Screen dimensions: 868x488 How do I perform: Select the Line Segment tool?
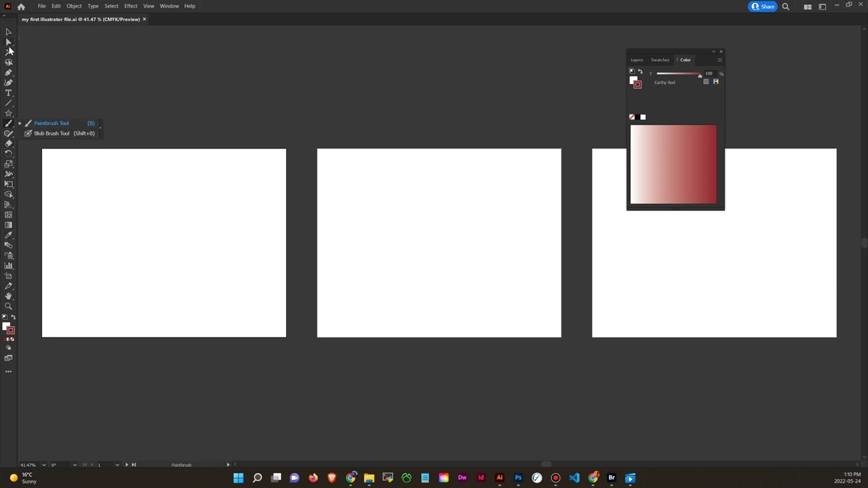click(x=8, y=103)
